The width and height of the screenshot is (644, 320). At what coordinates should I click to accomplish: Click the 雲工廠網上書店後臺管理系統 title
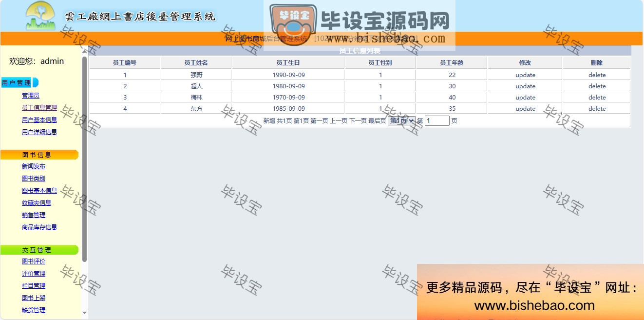(x=140, y=17)
